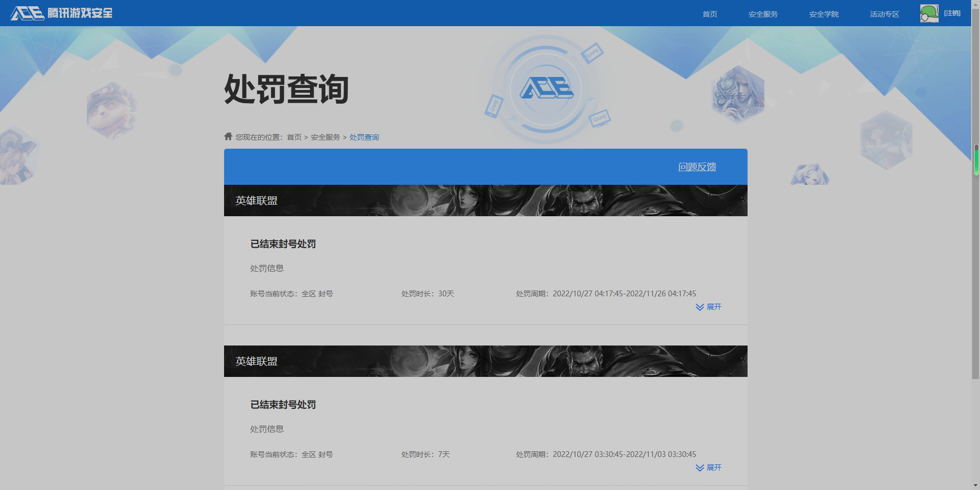Follow the 首页 breadcrumb link
The width and height of the screenshot is (980, 490).
(x=294, y=137)
